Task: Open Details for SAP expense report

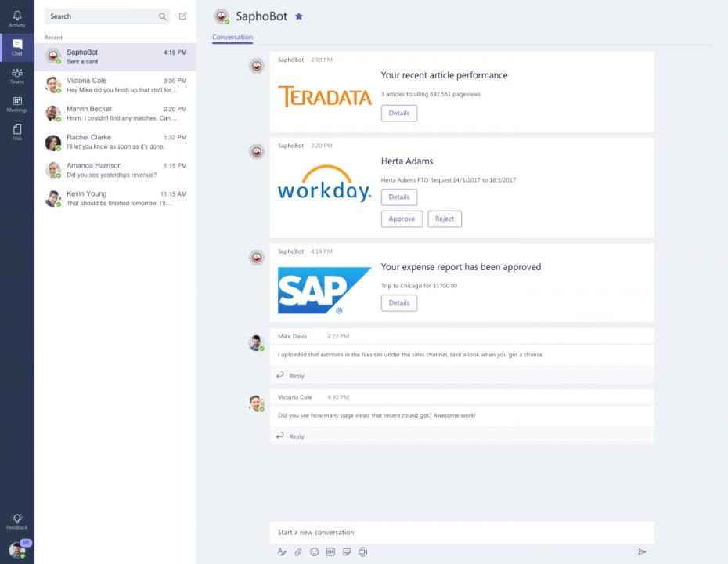Action: point(399,303)
